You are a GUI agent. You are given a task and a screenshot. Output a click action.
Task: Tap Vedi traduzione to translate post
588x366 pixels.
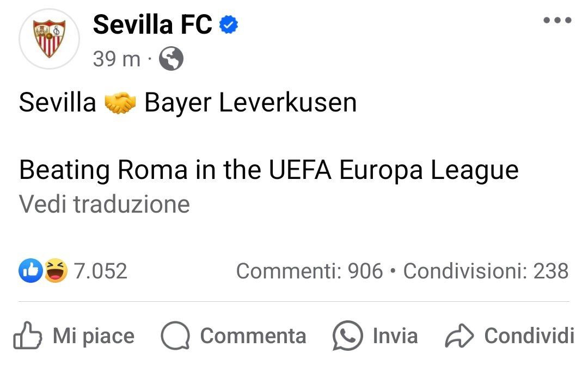tap(104, 204)
